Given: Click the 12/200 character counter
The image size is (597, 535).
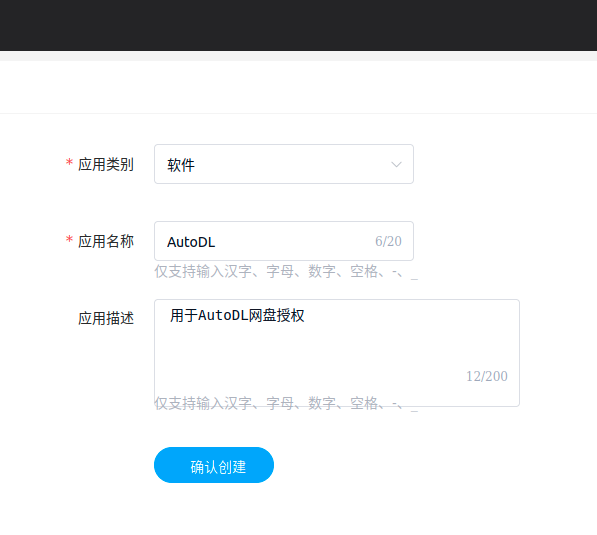Looking at the screenshot, I should point(487,376).
